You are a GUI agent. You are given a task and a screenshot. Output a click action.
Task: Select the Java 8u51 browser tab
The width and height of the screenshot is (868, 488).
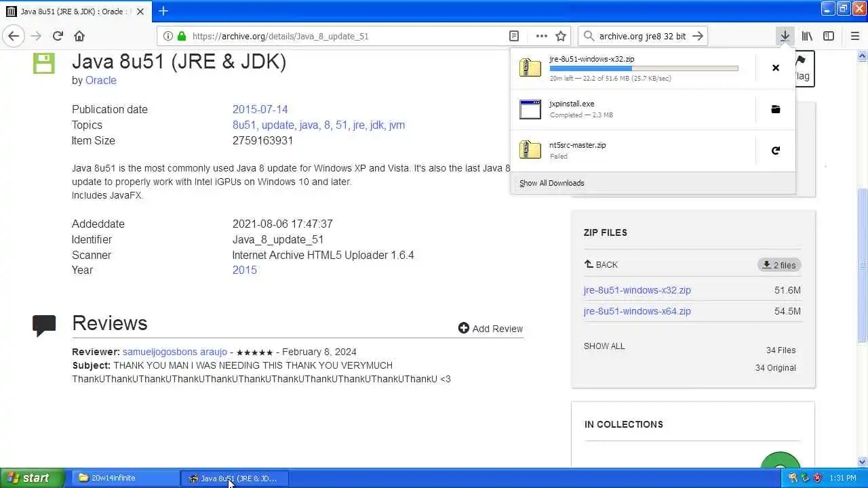point(76,12)
